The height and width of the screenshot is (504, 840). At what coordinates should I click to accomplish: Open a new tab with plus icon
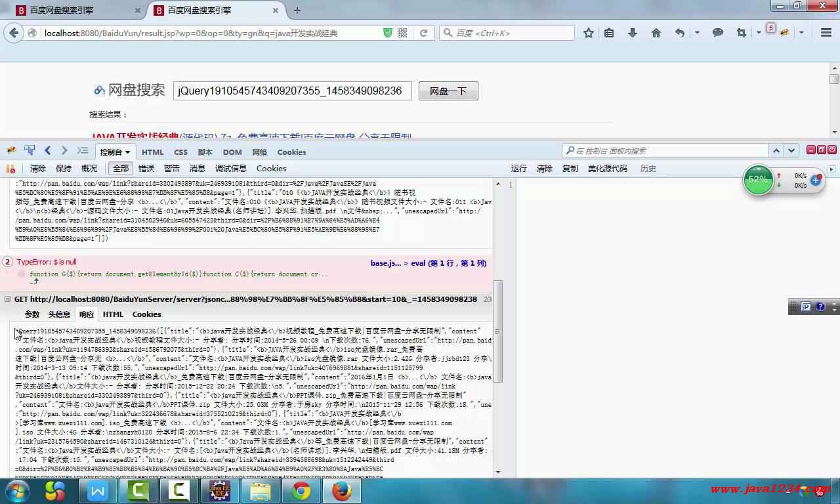click(297, 10)
